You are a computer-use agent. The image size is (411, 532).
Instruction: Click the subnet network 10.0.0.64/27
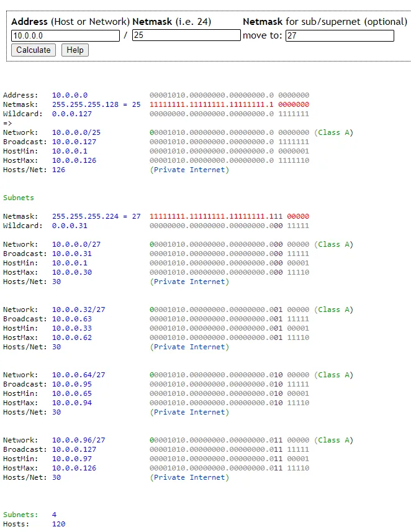(79, 375)
